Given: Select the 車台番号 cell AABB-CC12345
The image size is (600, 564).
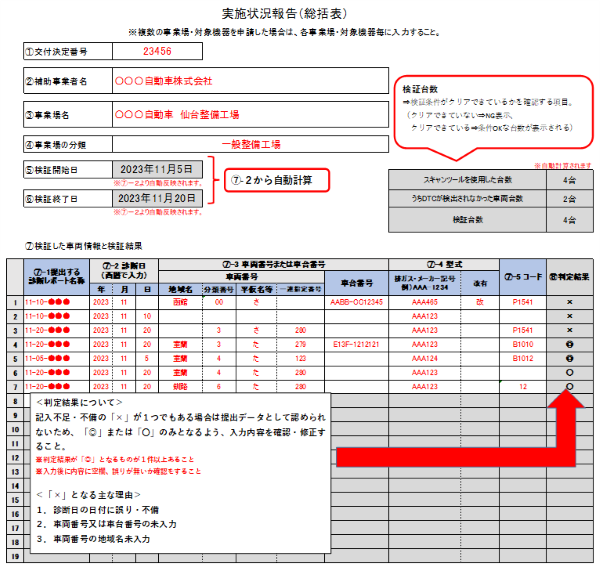Looking at the screenshot, I should [x=350, y=301].
